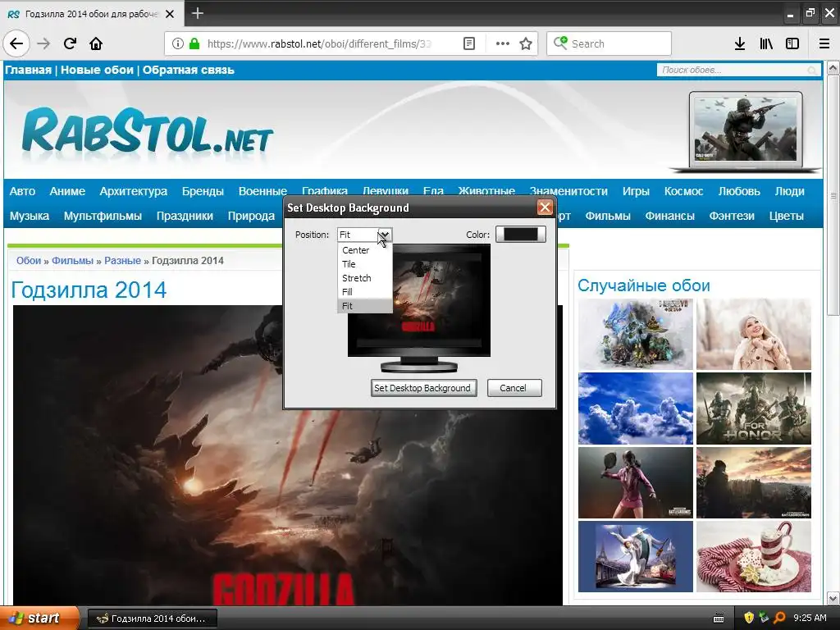Open the browser home page icon
Screen dimensions: 840x630
96,43
